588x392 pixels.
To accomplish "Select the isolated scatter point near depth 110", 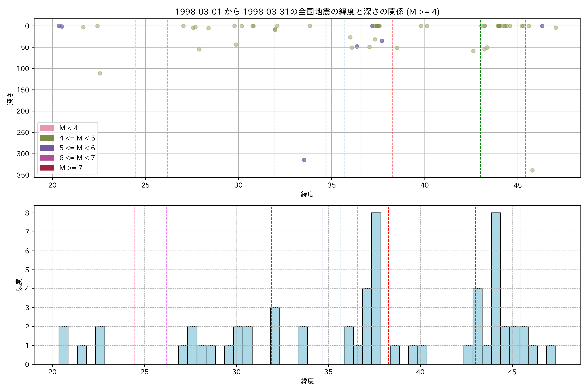I will point(100,73).
